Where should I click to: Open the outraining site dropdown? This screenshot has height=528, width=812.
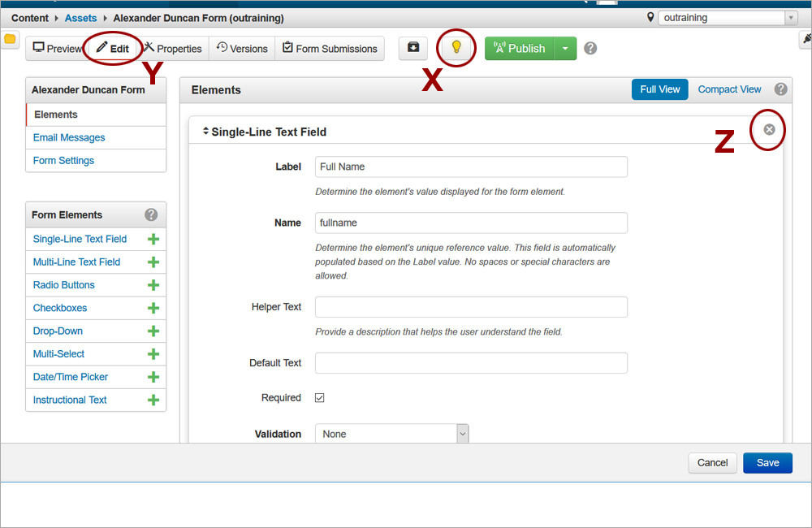pyautogui.click(x=728, y=18)
